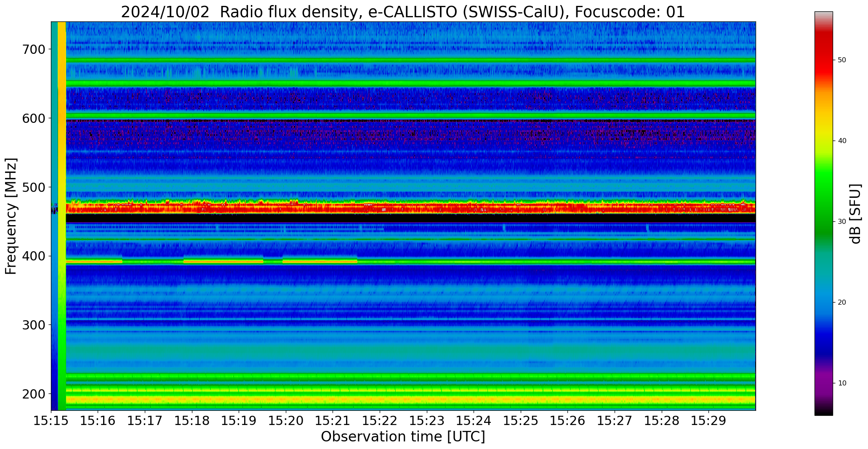Click the 15:22 time tick label
This screenshot has height=449, width=868.
(380, 420)
